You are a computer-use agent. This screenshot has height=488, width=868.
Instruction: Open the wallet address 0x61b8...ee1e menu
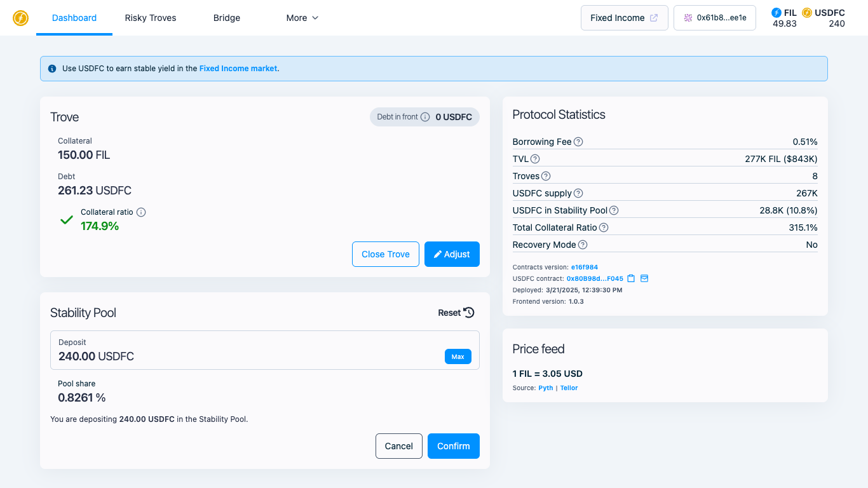pos(715,18)
